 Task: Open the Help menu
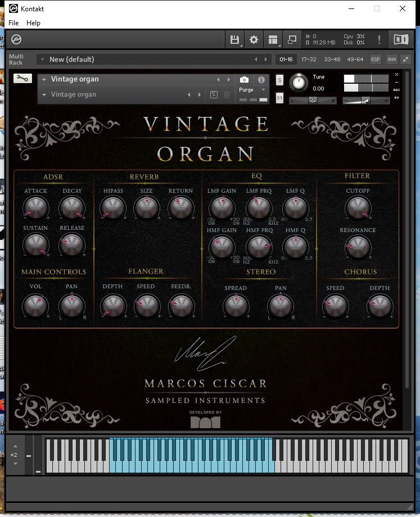click(33, 23)
